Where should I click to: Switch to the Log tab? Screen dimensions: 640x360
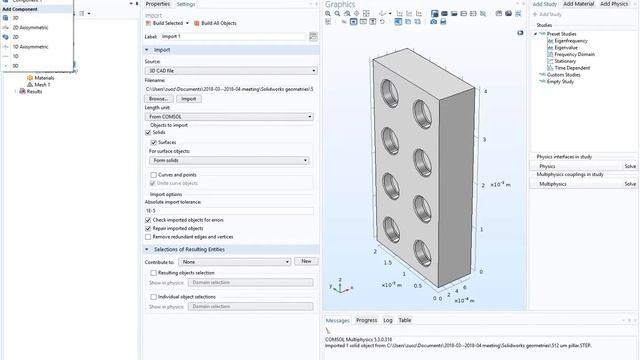[x=388, y=320]
